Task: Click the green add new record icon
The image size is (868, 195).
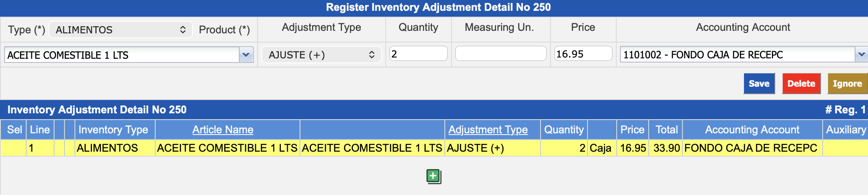Action: (433, 176)
